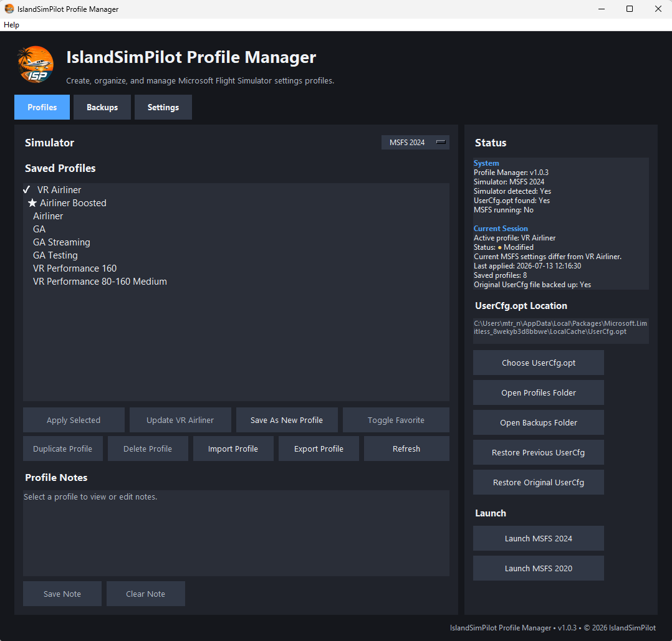Launch MSFS 2020
Viewport: 672px width, 641px height.
[539, 568]
